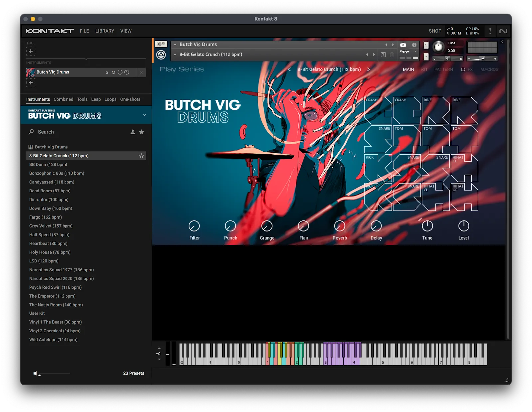Trigger the first CRASH pad

click(x=378, y=110)
